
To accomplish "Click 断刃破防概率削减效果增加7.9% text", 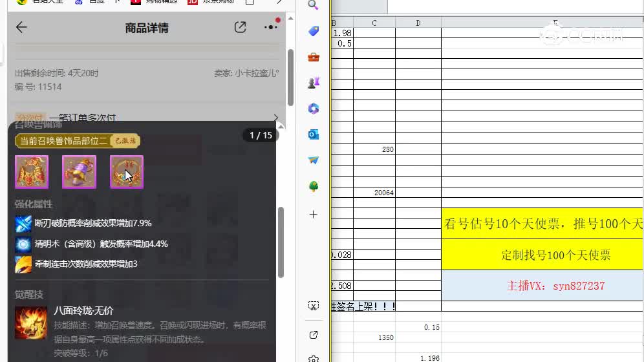I will (x=93, y=223).
